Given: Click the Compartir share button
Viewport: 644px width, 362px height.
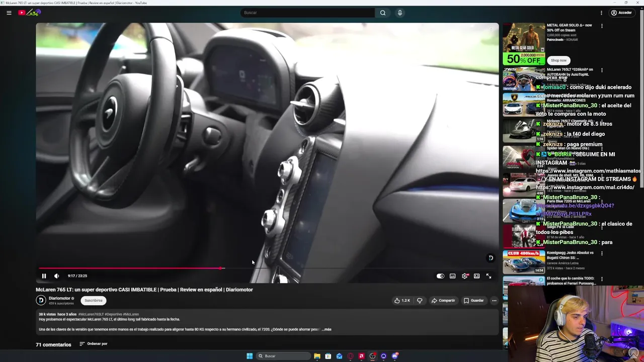Looking at the screenshot, I should tap(443, 300).
